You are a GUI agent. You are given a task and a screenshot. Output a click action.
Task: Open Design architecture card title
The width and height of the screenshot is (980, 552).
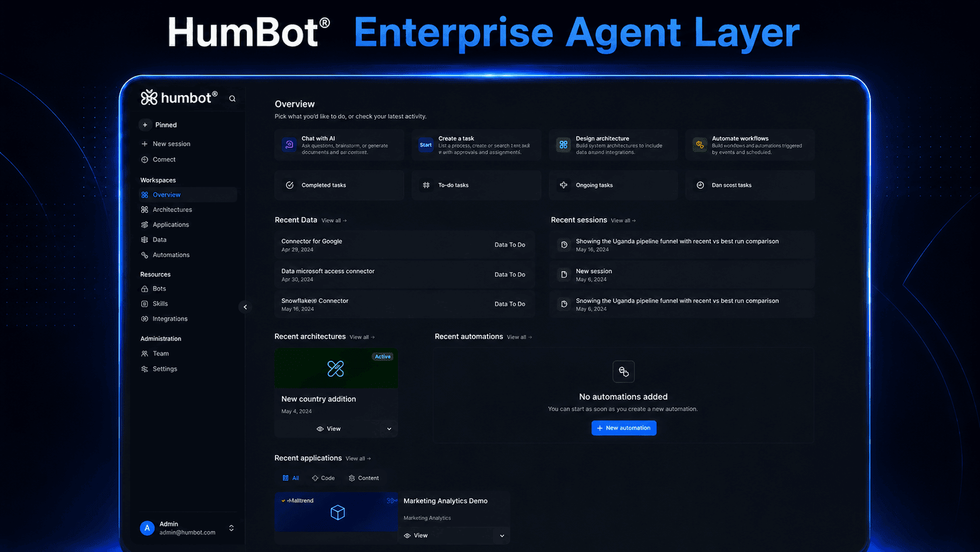click(602, 138)
